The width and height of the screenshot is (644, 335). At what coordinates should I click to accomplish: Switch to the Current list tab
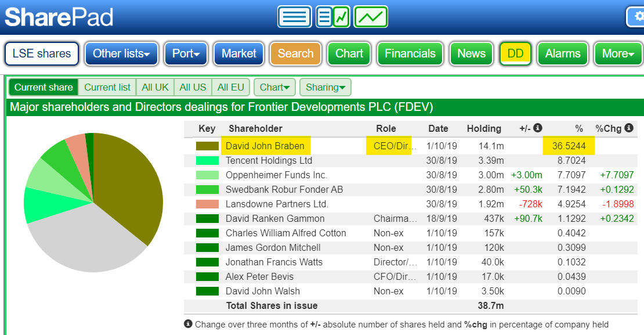(x=107, y=87)
